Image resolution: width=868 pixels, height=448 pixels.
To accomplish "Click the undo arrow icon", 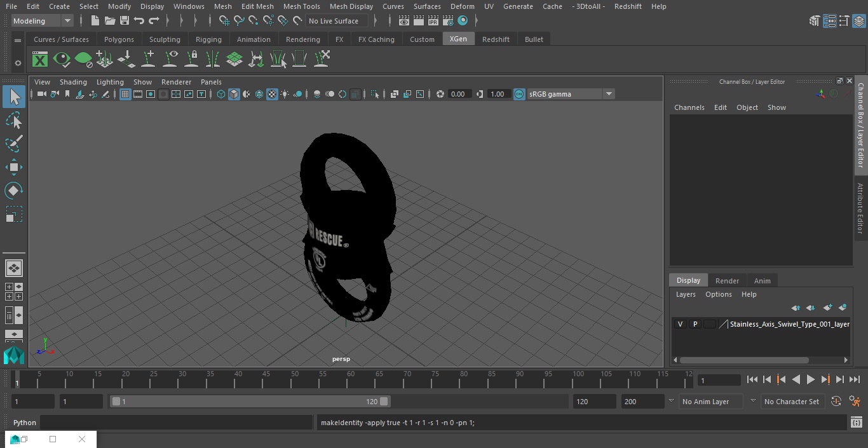I will click(139, 21).
